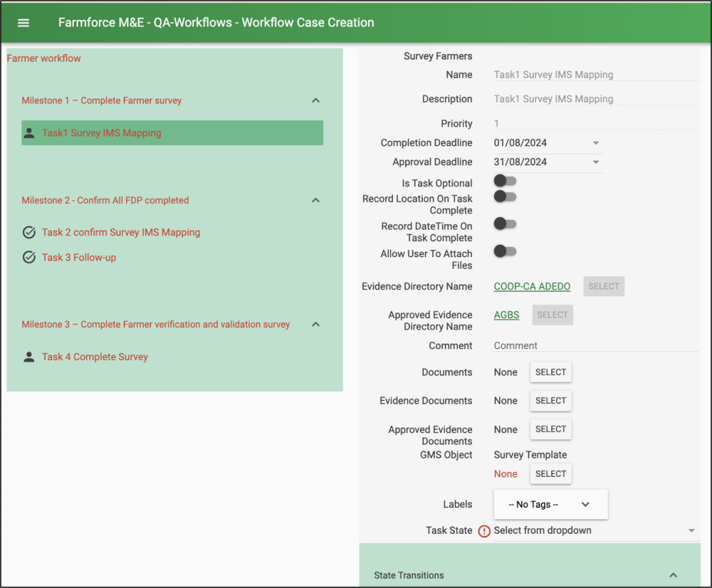
Task: Toggle Allow User To Attach Files switch
Action: (505, 251)
